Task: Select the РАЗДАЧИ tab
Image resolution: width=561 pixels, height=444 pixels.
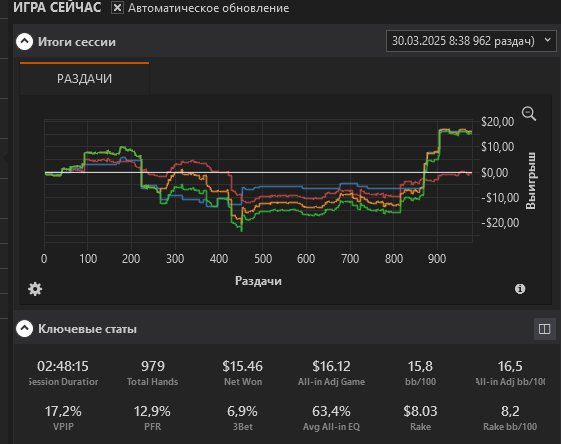Action: click(84, 78)
